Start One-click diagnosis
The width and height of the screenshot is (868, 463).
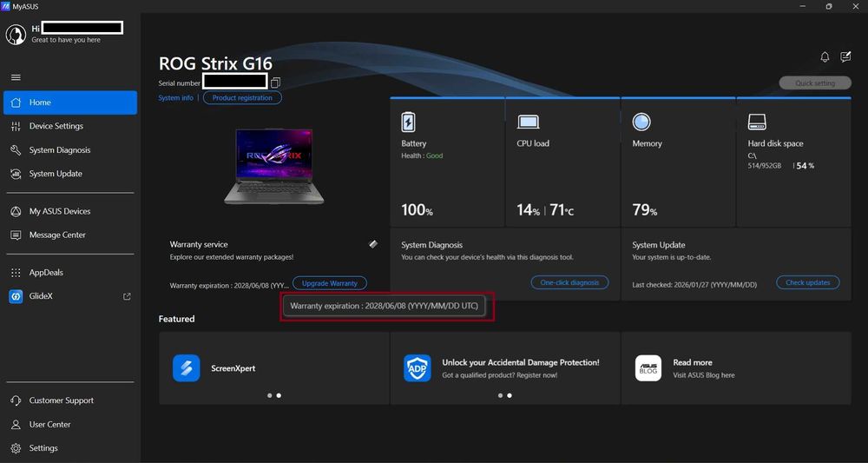[569, 282]
